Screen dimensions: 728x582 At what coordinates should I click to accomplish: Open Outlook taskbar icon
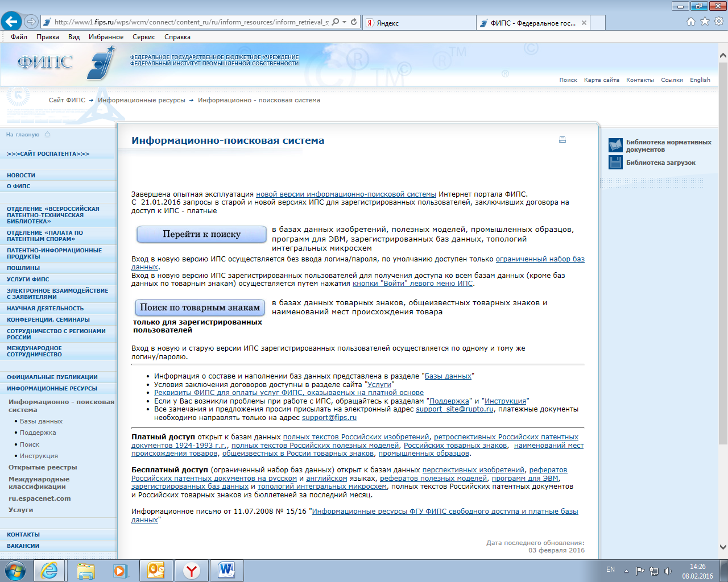pos(156,571)
